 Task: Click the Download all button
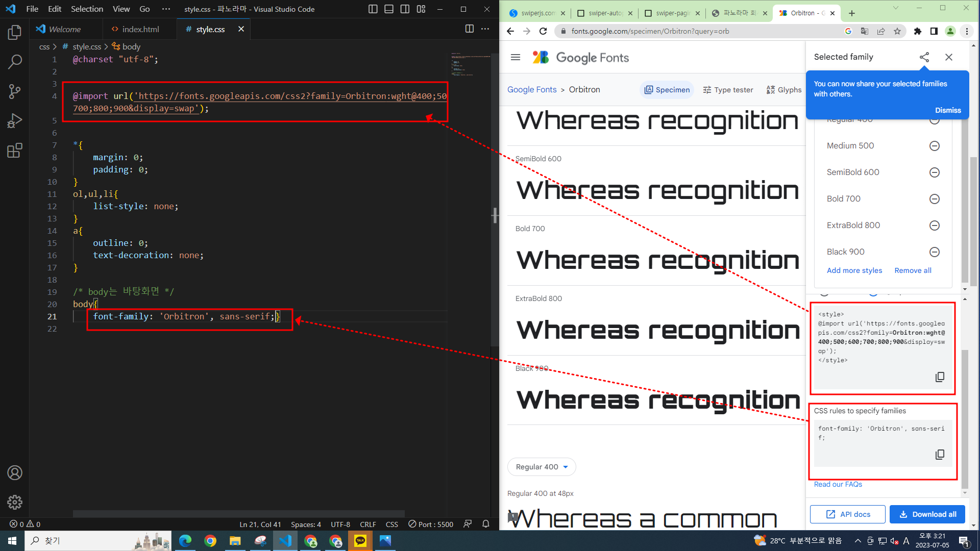[927, 514]
